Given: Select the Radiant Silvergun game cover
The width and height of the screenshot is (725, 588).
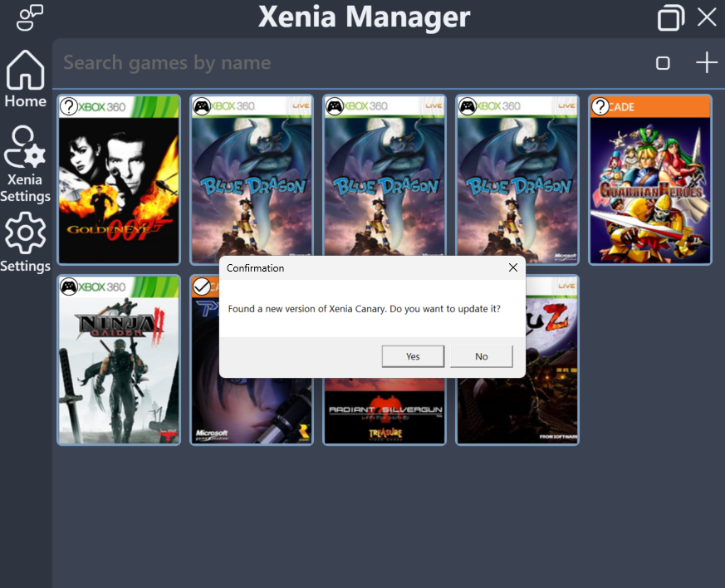Looking at the screenshot, I should click(385, 411).
